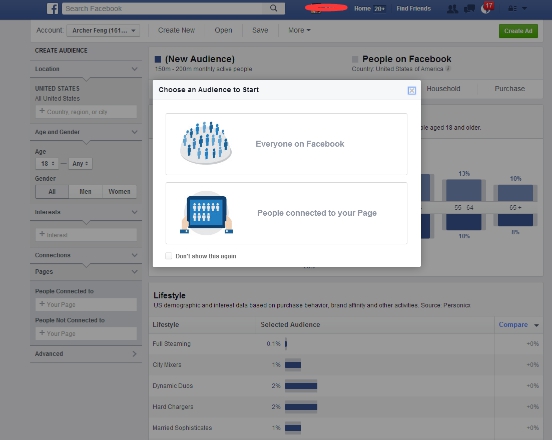Click the search magnifier icon

(x=274, y=8)
